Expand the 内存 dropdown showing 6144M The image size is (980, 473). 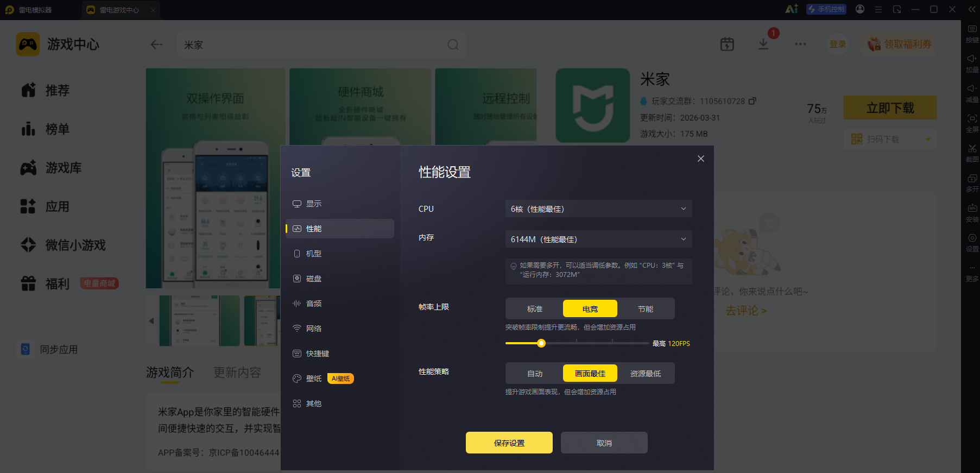coord(599,239)
